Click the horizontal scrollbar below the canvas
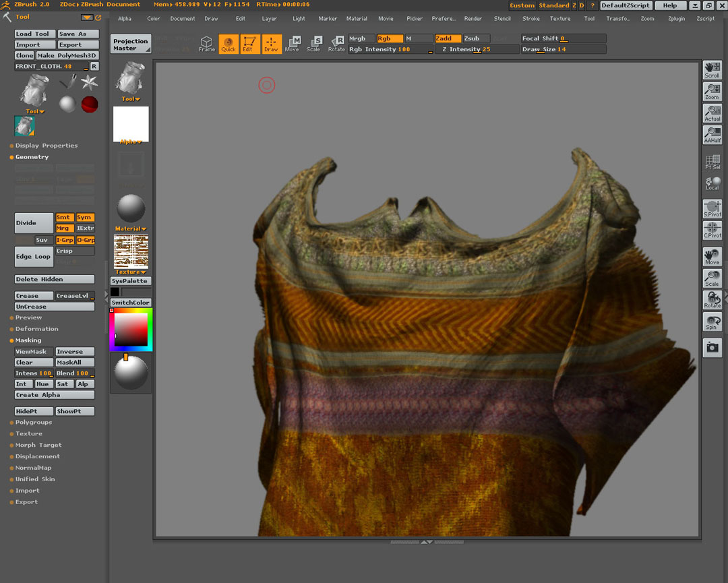 point(427,541)
